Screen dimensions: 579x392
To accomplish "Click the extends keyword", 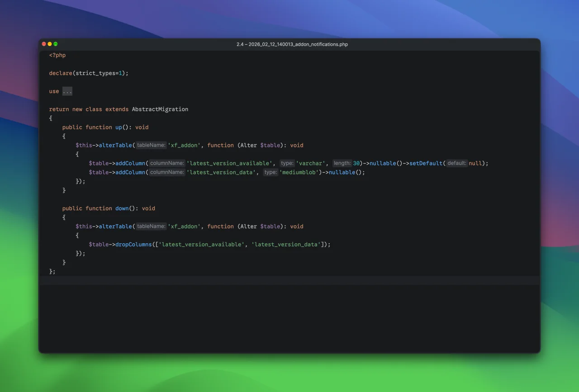I will (x=117, y=109).
